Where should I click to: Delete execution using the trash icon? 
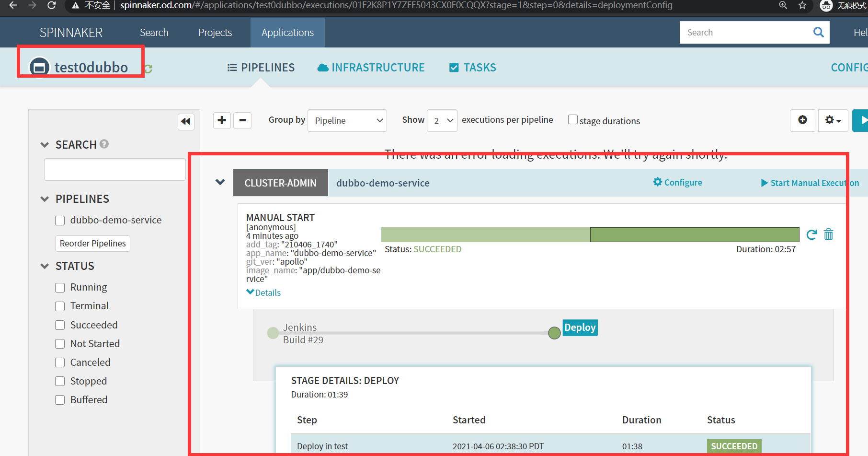pos(828,234)
